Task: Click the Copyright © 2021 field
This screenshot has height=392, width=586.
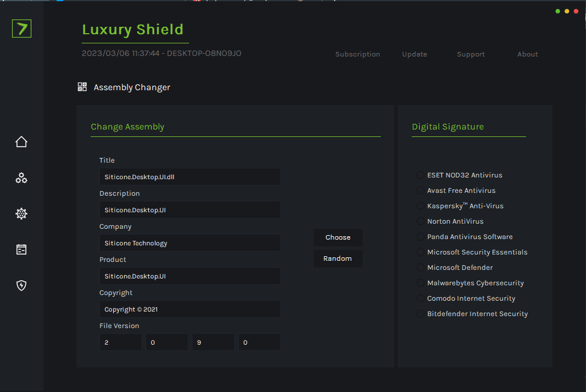Action: tap(190, 309)
